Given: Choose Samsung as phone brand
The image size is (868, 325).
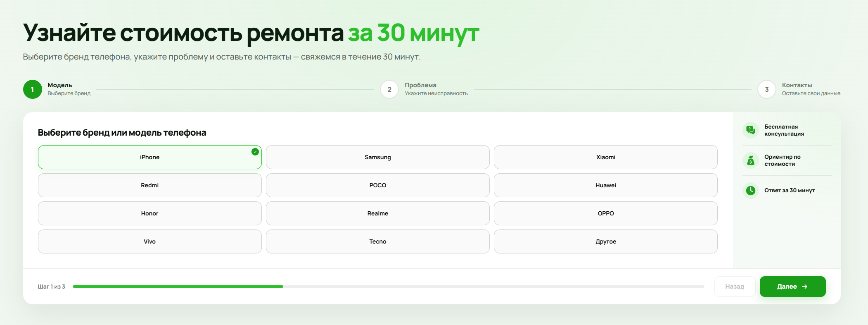Looking at the screenshot, I should [x=377, y=157].
